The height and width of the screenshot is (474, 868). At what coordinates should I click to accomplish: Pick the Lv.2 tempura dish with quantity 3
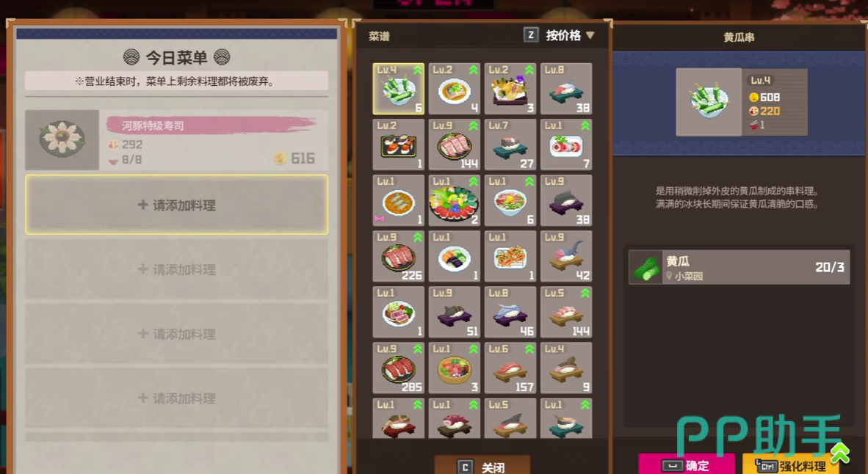click(x=510, y=89)
